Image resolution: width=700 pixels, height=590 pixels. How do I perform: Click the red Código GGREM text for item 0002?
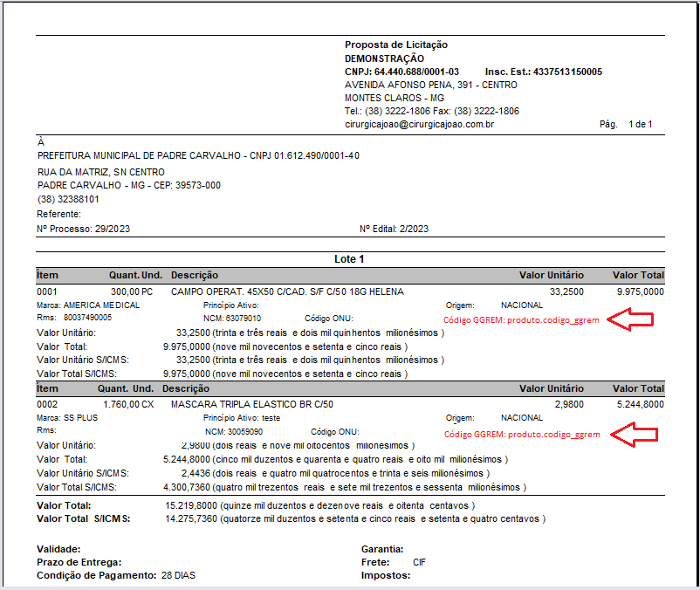[x=522, y=434]
